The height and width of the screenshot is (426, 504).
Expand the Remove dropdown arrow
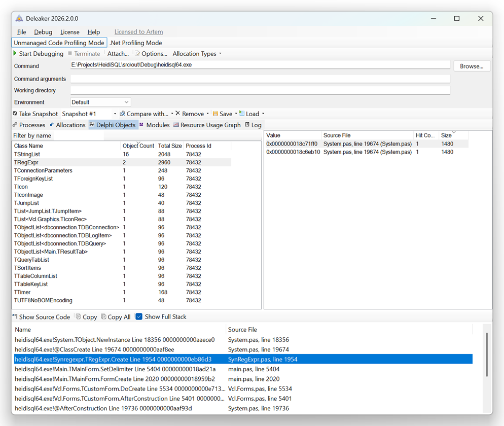[208, 114]
